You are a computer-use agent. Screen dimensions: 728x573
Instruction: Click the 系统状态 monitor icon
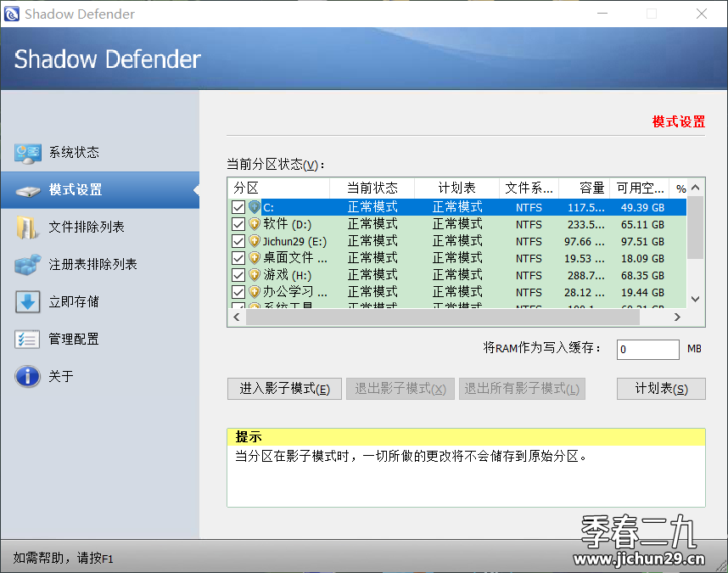(x=27, y=154)
